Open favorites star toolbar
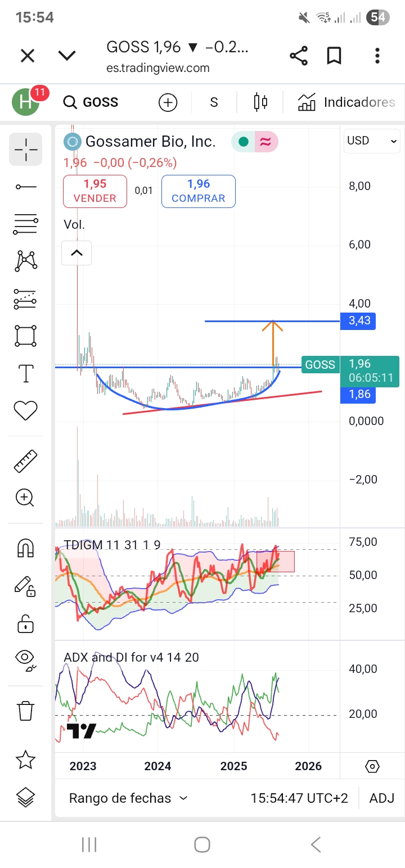The width and height of the screenshot is (405, 868). click(x=25, y=760)
